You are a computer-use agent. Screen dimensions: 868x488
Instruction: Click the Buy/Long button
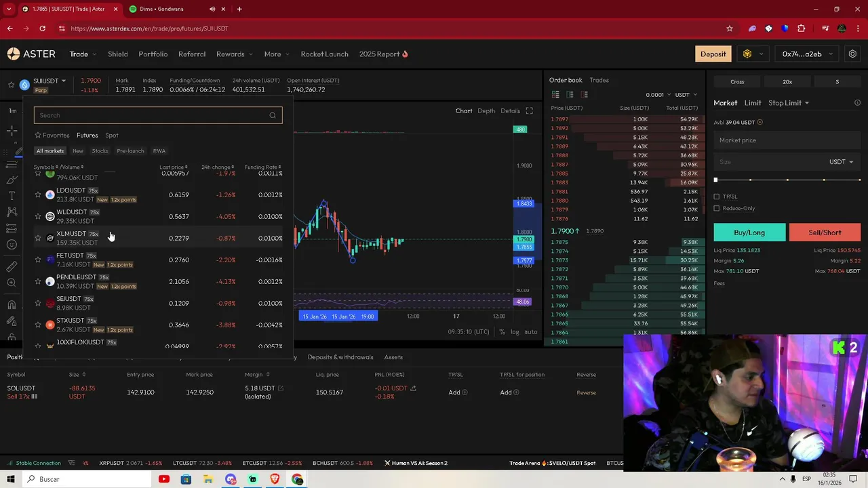749,232
